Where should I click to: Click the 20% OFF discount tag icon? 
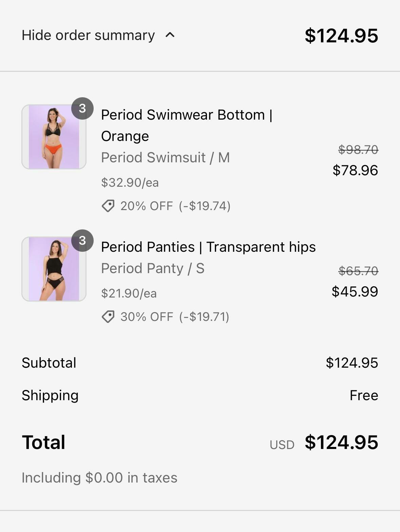[108, 206]
